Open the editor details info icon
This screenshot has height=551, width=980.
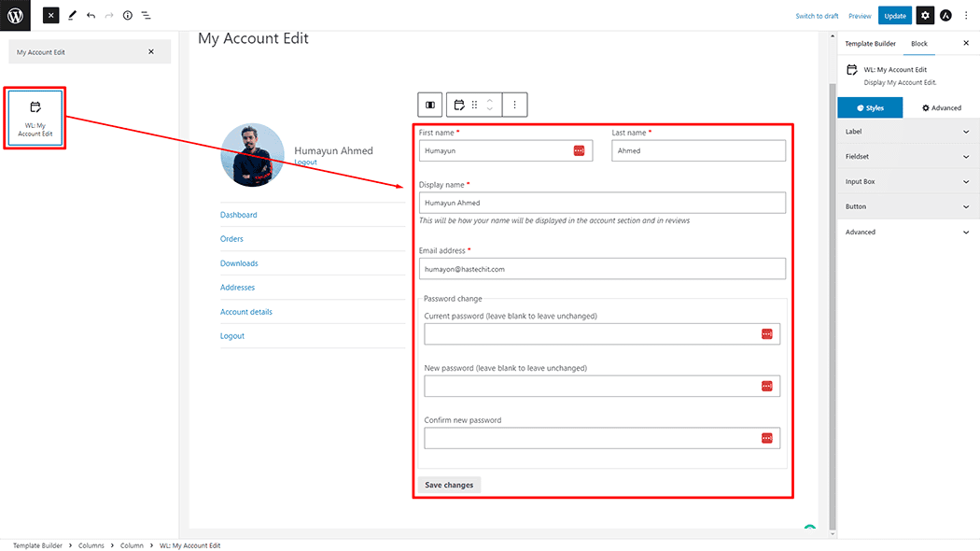pos(128,15)
